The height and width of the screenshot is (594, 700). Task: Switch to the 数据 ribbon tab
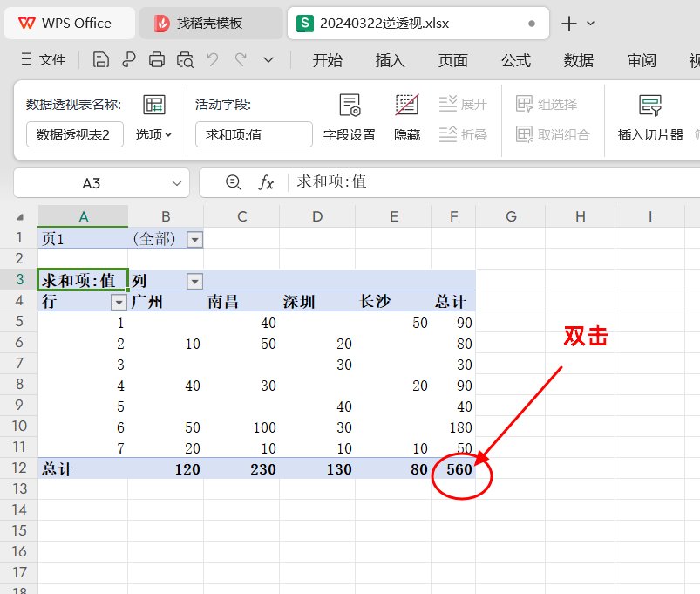point(579,60)
